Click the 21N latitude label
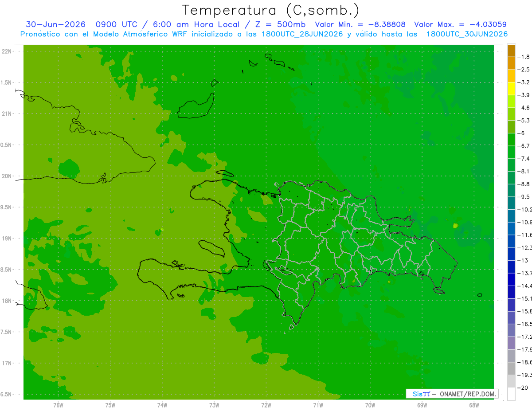This screenshot has height=411, width=532. [8, 114]
